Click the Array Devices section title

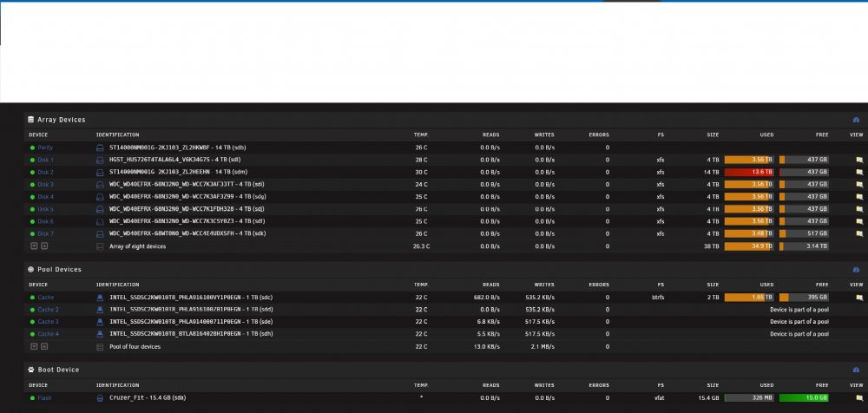(x=61, y=120)
